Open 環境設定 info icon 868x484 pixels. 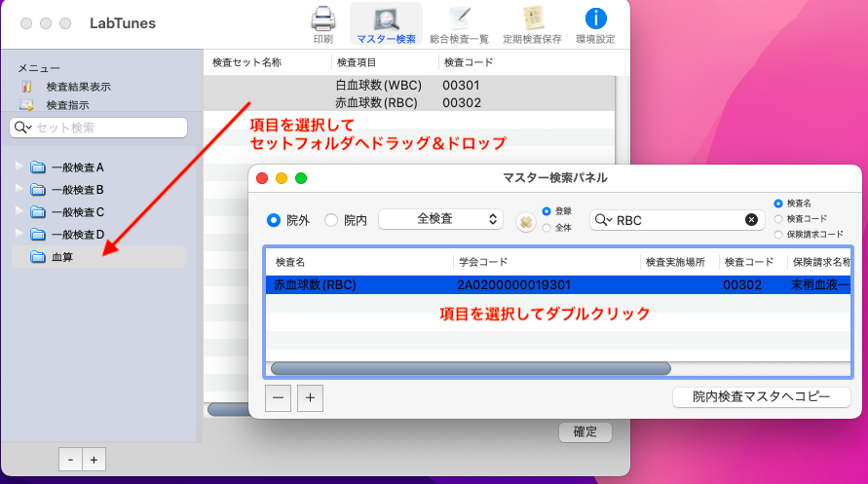click(595, 19)
